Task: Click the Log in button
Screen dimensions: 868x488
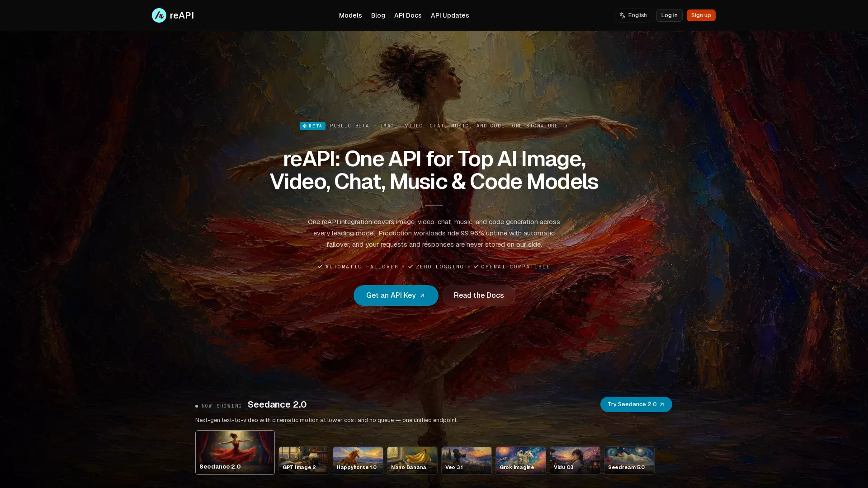Action: (x=669, y=15)
